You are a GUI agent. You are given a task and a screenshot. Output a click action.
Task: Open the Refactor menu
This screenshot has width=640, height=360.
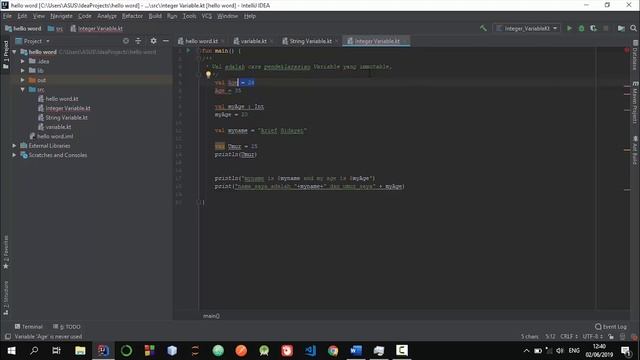132,16
